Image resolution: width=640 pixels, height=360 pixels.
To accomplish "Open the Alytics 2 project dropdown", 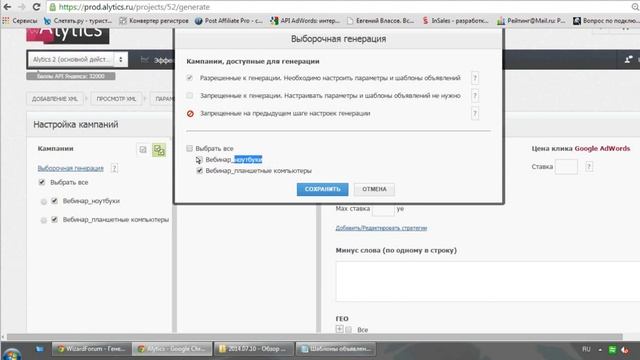I will [x=78, y=60].
